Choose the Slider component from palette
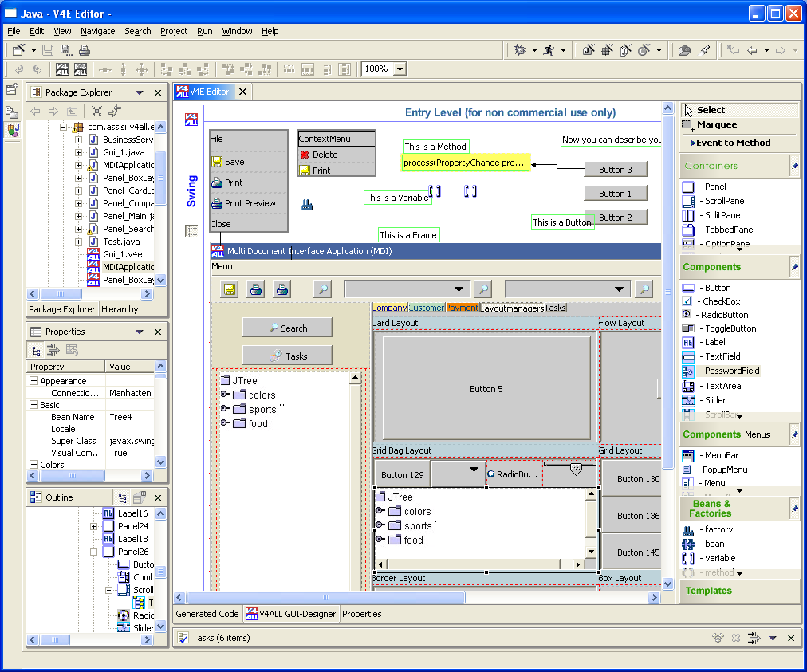 714,400
